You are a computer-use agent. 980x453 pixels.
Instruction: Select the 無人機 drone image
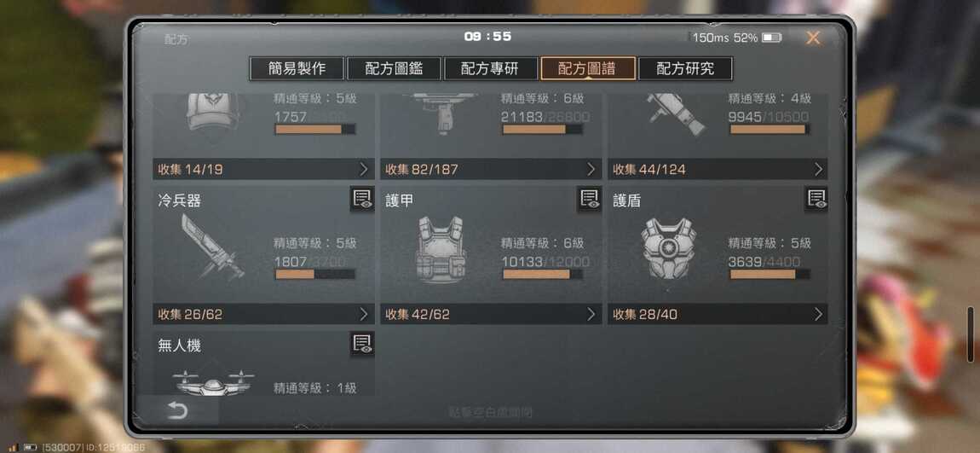[212, 381]
